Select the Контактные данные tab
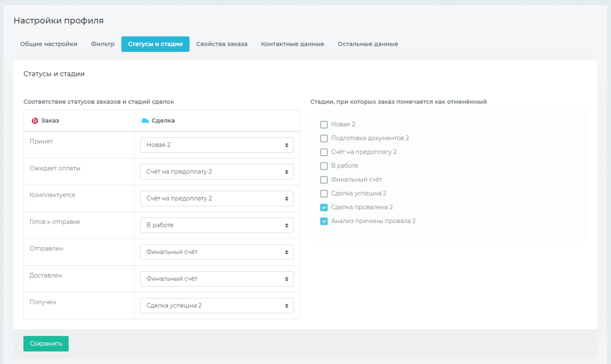Image resolution: width=611 pixels, height=364 pixels. pos(292,44)
